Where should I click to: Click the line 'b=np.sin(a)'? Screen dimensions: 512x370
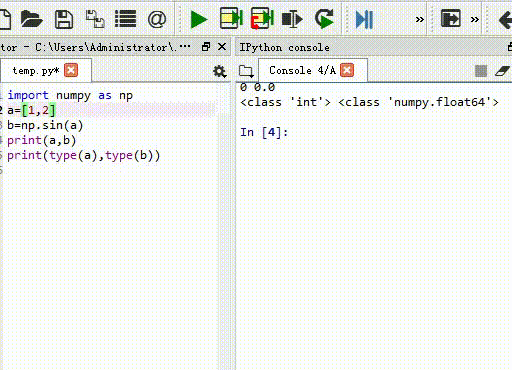coord(45,125)
